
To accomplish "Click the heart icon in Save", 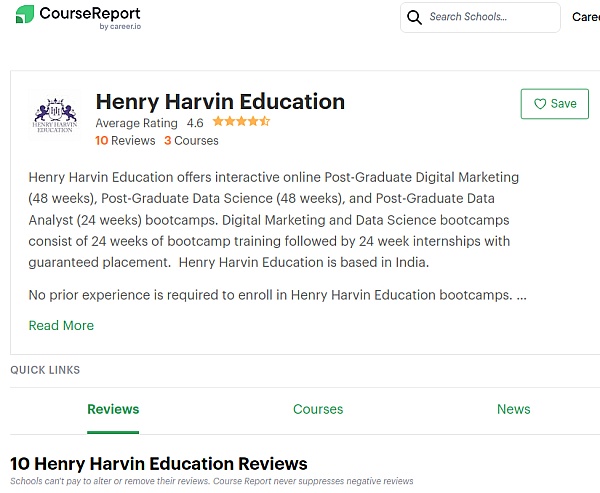I will point(540,104).
